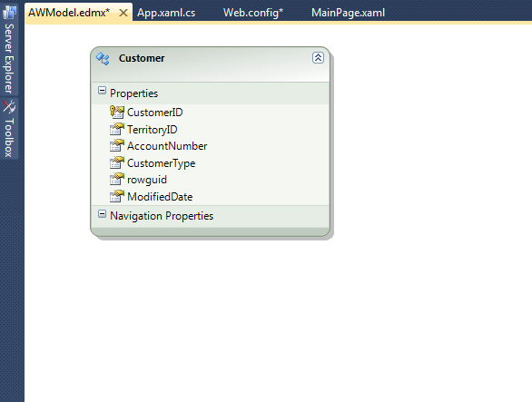Click the AccountNumber property icon
Image resolution: width=532 pixels, height=402 pixels.
(117, 146)
